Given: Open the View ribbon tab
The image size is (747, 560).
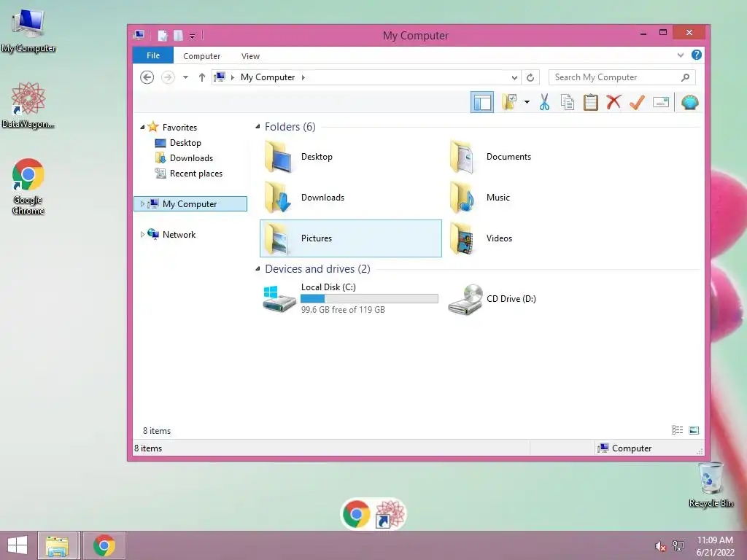Looking at the screenshot, I should click(250, 55).
